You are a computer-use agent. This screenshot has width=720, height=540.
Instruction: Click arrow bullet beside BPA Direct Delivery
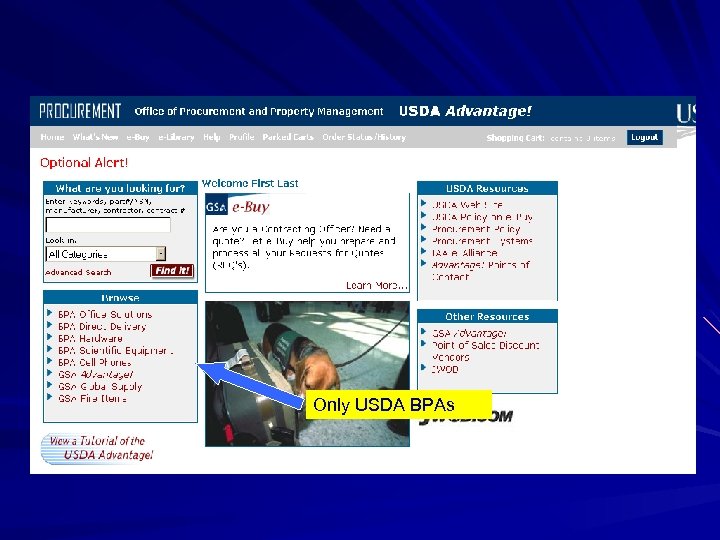coord(50,325)
